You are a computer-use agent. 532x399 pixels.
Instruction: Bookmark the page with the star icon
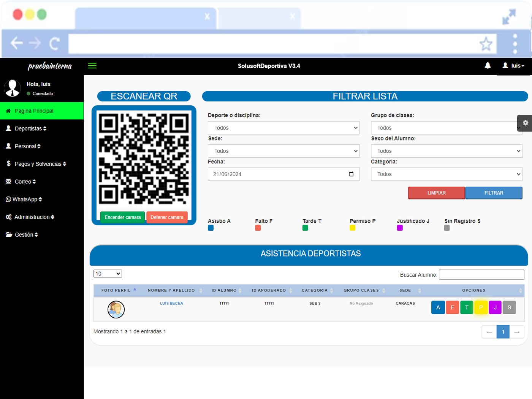click(x=486, y=44)
